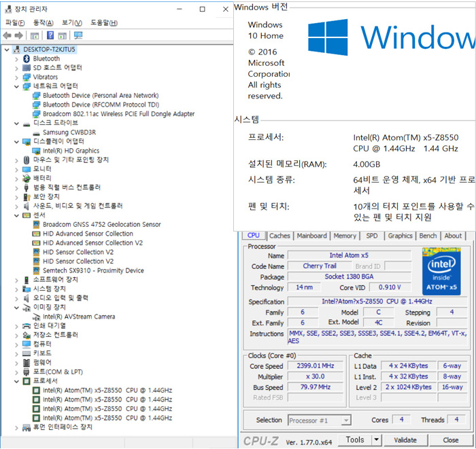Image resolution: width=476 pixels, height=449 pixels.
Task: Open the 보기(V) menu
Action: click(72, 22)
